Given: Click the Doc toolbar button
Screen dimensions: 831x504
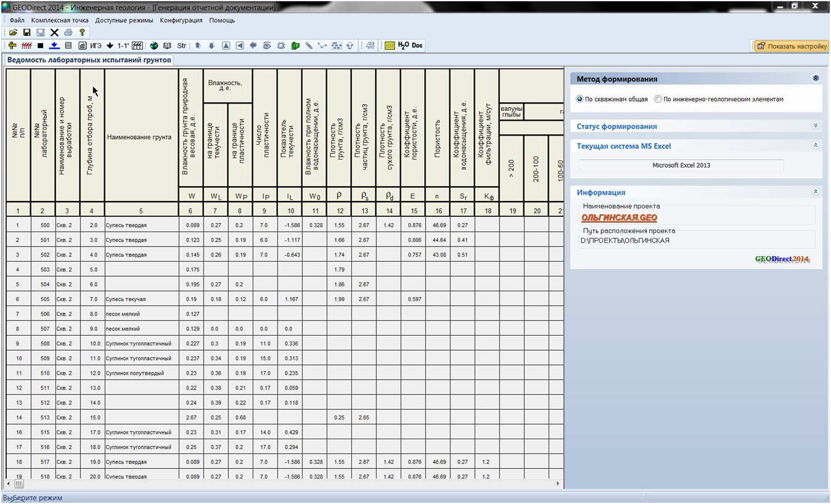Looking at the screenshot, I should click(417, 46).
